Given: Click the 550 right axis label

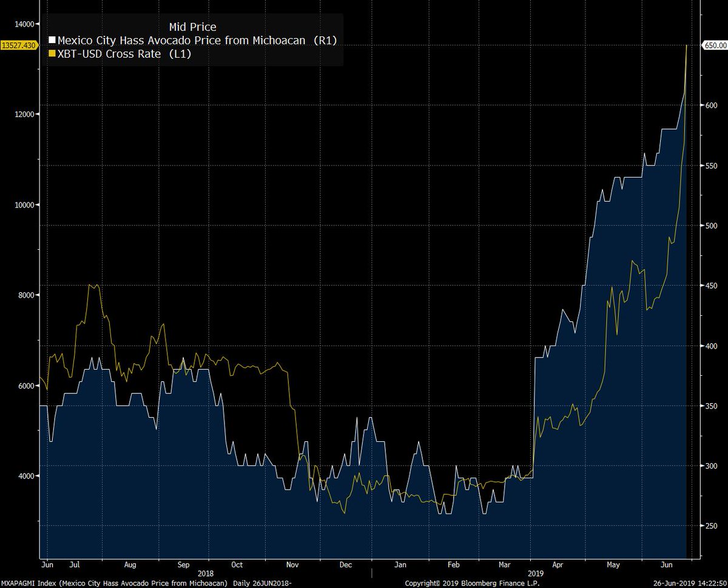Looking at the screenshot, I should [x=711, y=165].
